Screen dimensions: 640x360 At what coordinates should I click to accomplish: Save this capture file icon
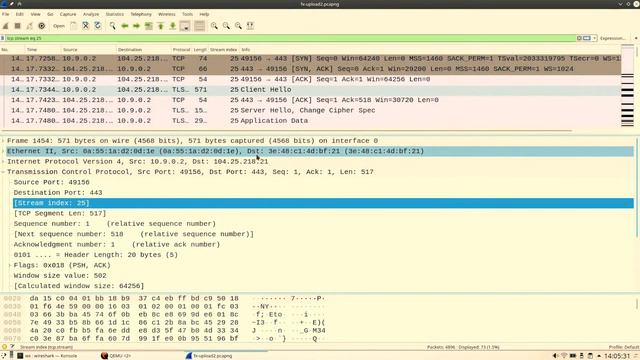click(73, 26)
